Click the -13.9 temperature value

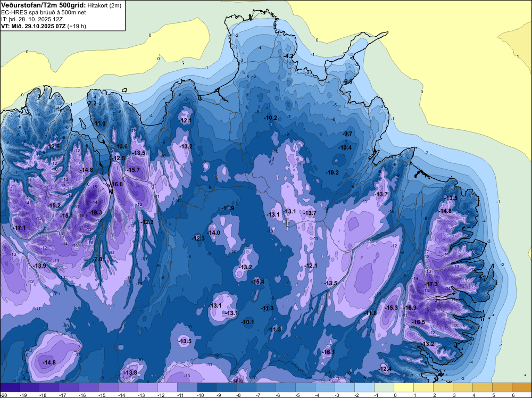tap(40, 266)
